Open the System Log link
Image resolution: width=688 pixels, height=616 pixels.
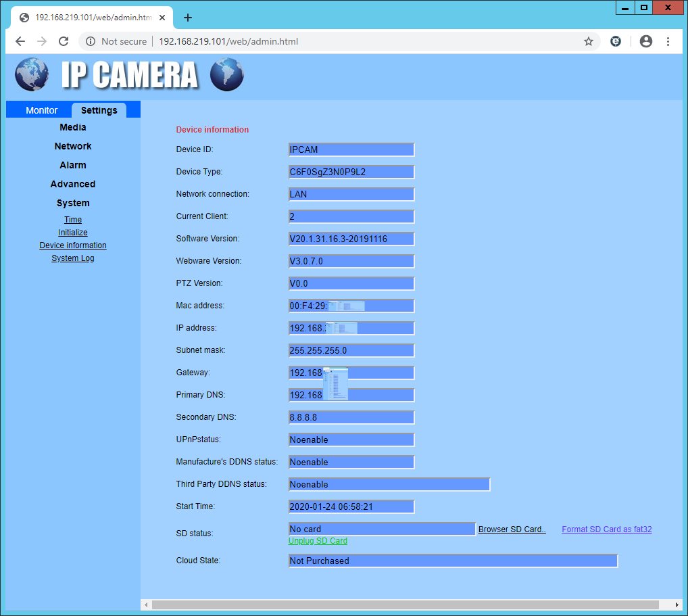tap(73, 258)
